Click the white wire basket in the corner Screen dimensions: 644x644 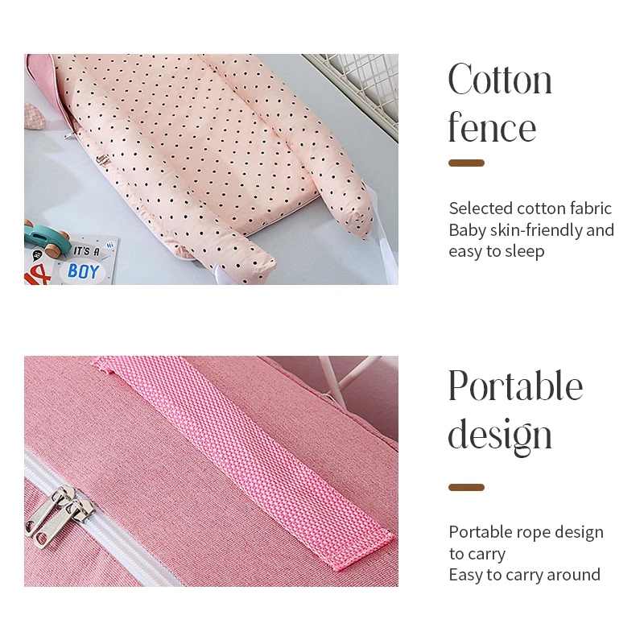tap(357, 93)
